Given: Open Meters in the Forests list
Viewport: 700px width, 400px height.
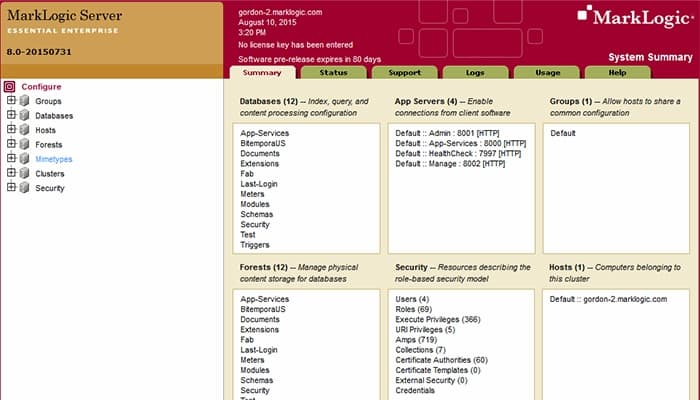Looking at the screenshot, I should click(252, 360).
